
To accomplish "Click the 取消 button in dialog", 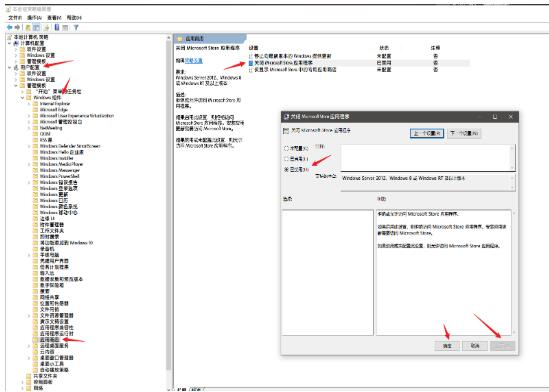I will [x=475, y=346].
